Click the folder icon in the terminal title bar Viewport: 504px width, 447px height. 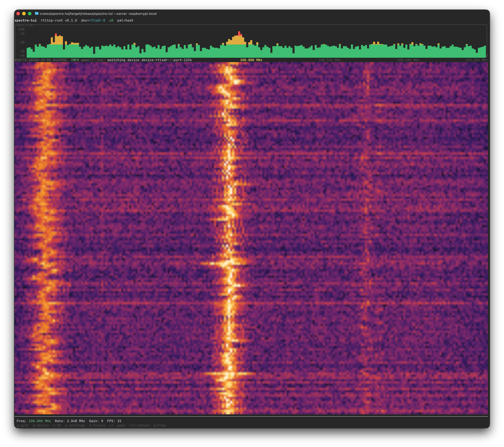pyautogui.click(x=37, y=14)
